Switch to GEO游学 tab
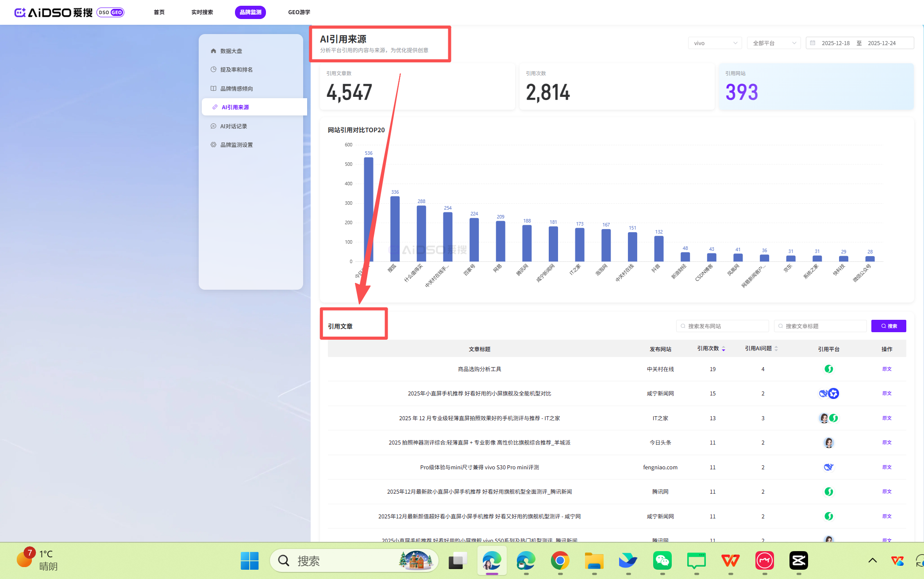Viewport: 924px width, 579px height. click(x=299, y=12)
